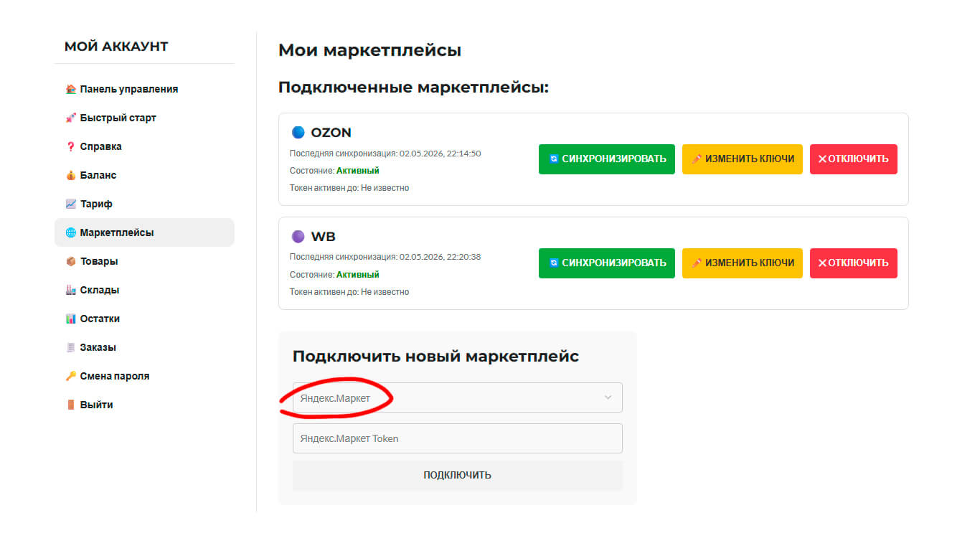
Task: Click the OZON marketplace name
Action: pos(331,133)
